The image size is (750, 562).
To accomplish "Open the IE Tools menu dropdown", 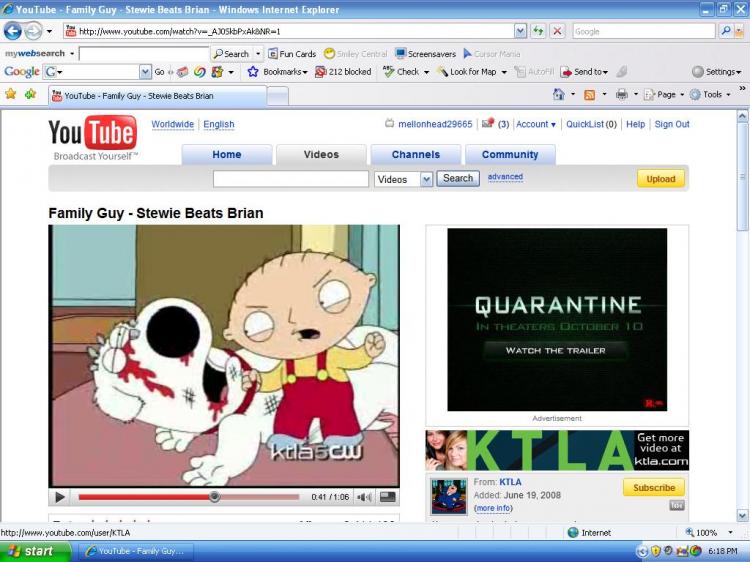I will point(728,95).
